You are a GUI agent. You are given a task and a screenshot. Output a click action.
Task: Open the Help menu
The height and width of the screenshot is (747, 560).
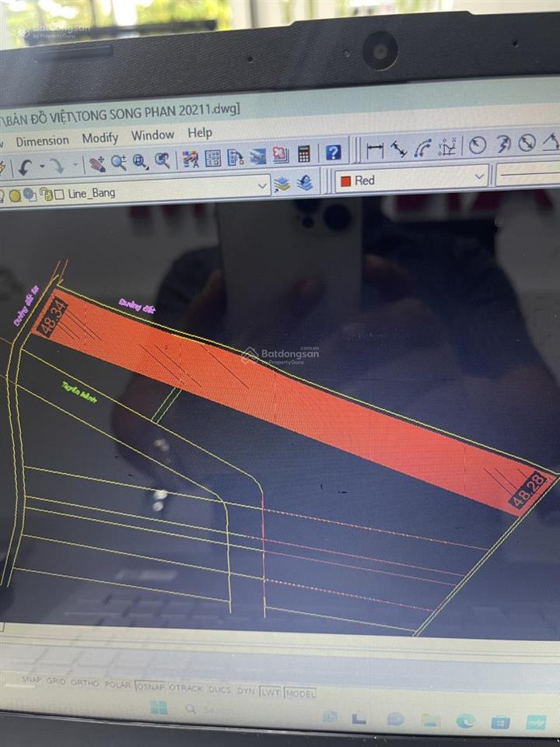coord(200,133)
